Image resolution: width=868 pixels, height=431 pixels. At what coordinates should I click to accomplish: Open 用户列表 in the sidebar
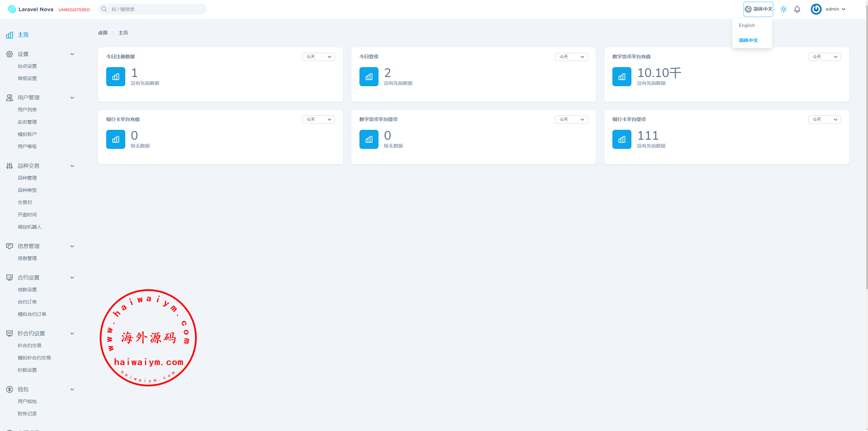tap(27, 110)
